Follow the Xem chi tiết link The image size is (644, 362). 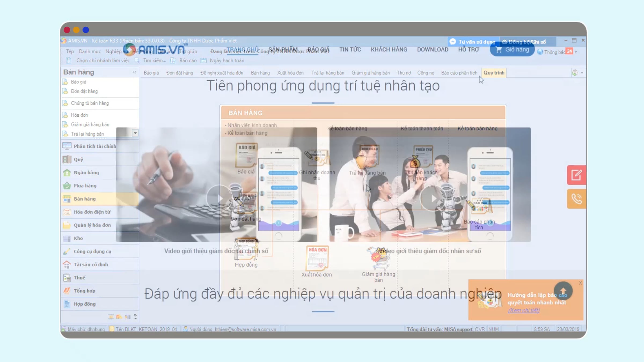point(524,310)
